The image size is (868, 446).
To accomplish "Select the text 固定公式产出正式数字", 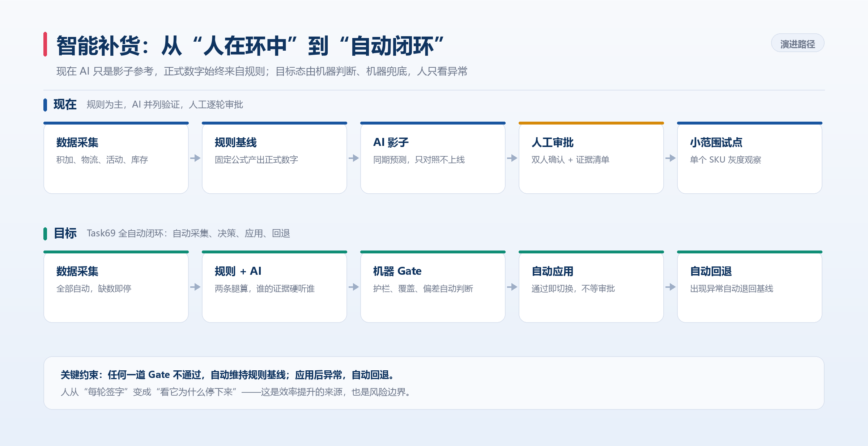I will [x=256, y=160].
